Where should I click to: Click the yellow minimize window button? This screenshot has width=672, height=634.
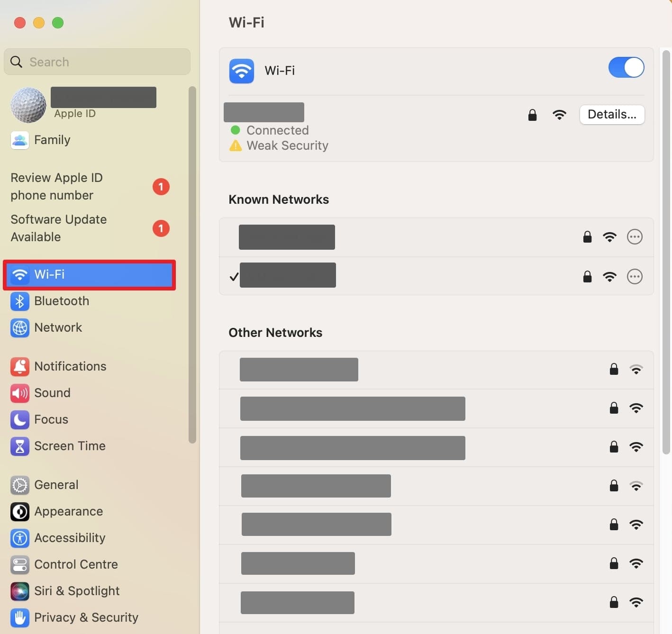39,23
